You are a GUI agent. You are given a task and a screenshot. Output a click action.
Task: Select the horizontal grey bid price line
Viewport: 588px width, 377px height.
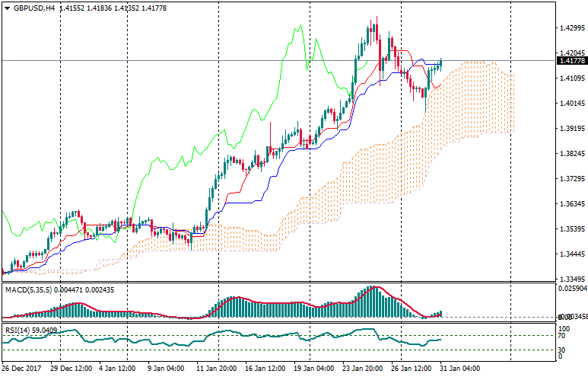click(228, 60)
